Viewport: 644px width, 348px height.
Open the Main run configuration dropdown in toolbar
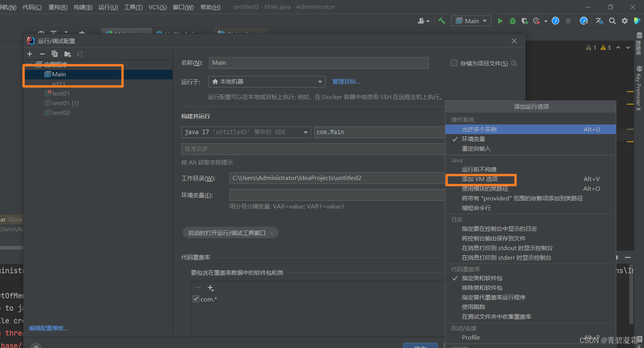(x=471, y=21)
